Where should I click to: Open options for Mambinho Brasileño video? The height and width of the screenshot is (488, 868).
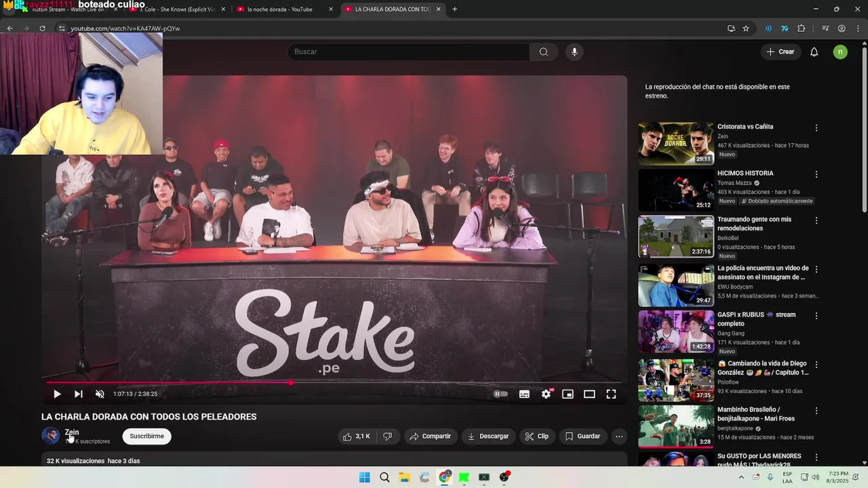[816, 411]
